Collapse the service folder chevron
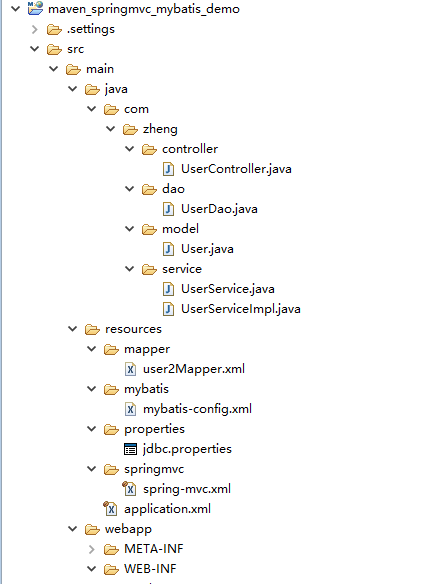432x584 pixels. 130,269
